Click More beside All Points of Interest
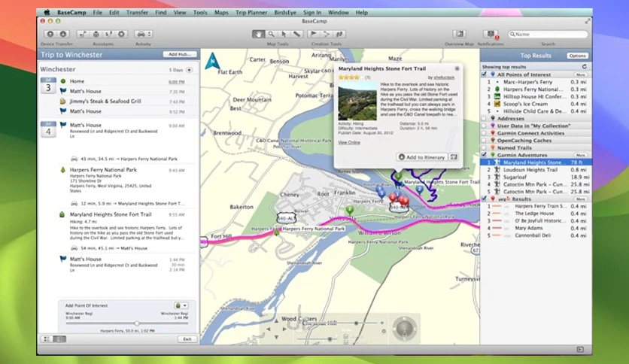The height and width of the screenshot is (364, 629). pyautogui.click(x=580, y=74)
